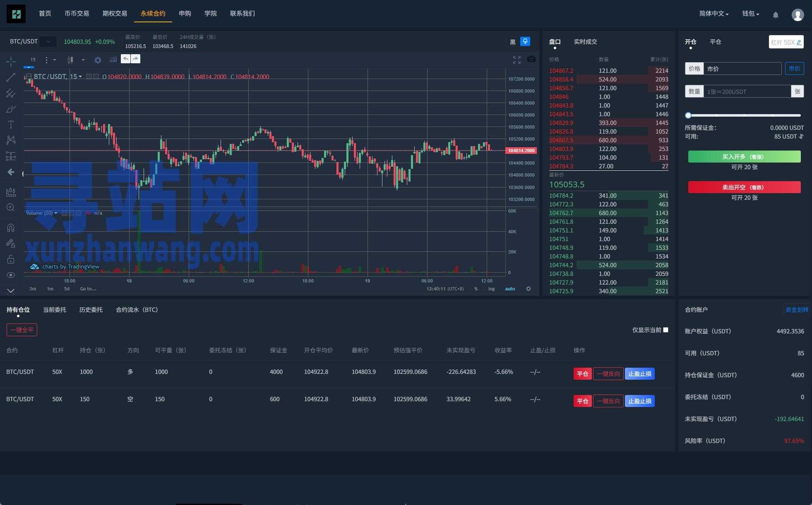Open 简体中文 language dropdown
Image resolution: width=812 pixels, height=505 pixels.
(714, 14)
